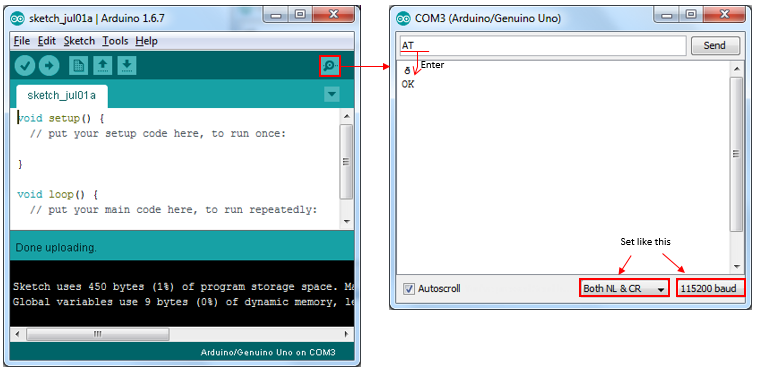Open the File menu

(x=22, y=41)
